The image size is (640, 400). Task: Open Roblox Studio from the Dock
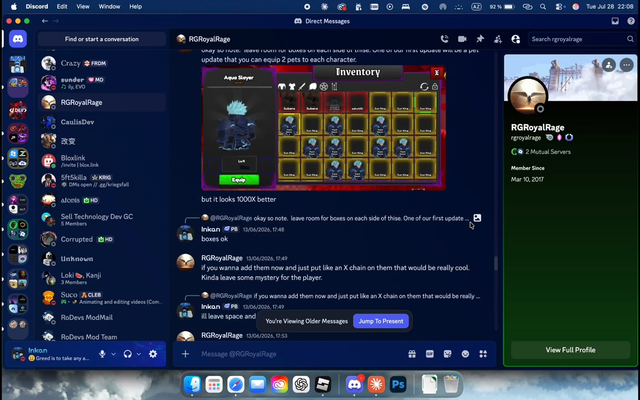click(x=323, y=384)
